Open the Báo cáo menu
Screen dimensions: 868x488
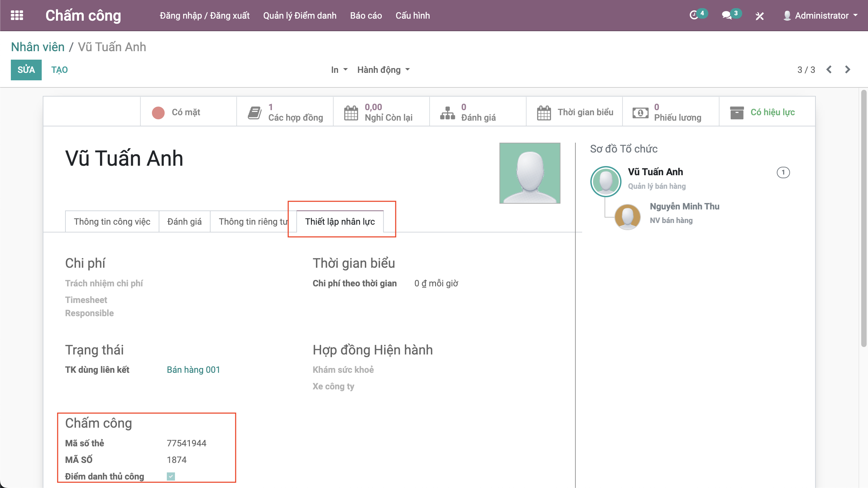(x=366, y=16)
